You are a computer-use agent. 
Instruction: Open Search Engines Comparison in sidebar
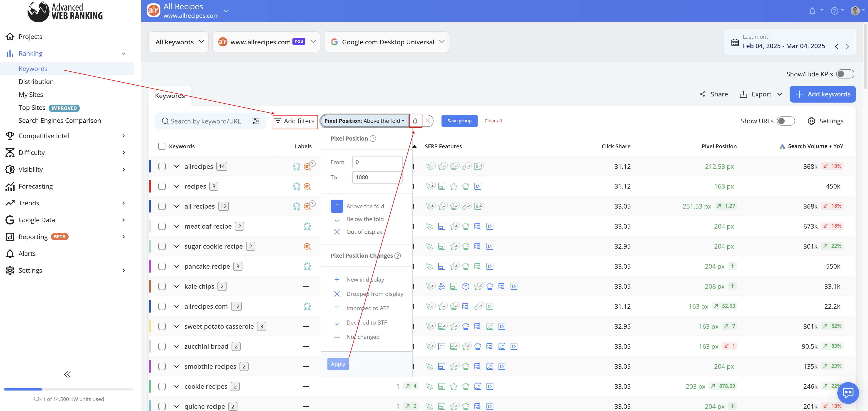tap(60, 121)
